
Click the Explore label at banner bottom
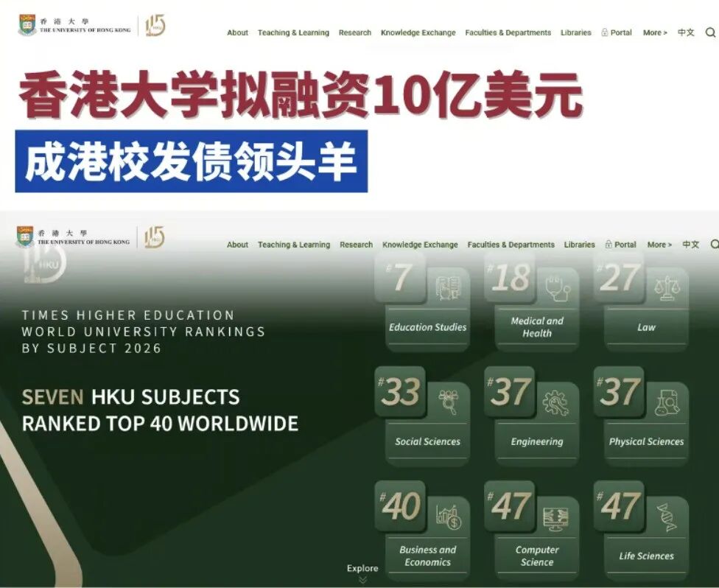pyautogui.click(x=362, y=568)
